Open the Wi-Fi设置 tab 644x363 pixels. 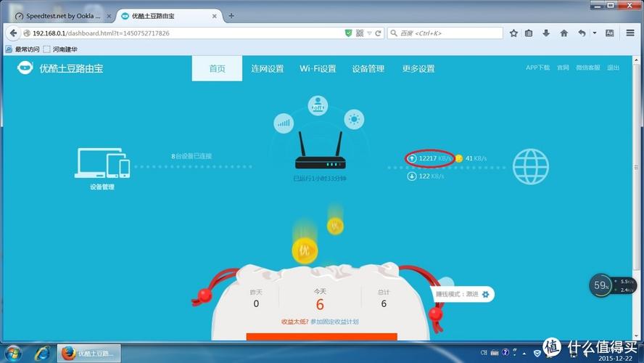[x=318, y=69]
